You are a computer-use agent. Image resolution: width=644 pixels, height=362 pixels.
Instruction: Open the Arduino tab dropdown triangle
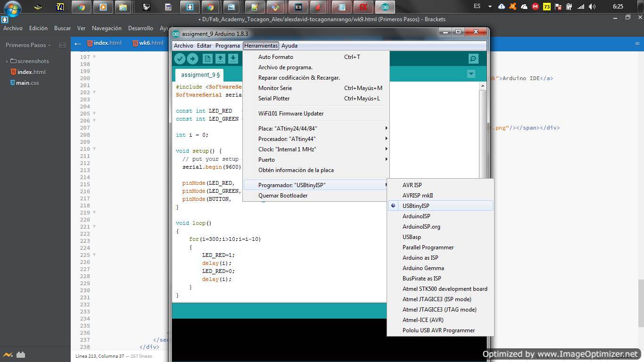[471, 74]
